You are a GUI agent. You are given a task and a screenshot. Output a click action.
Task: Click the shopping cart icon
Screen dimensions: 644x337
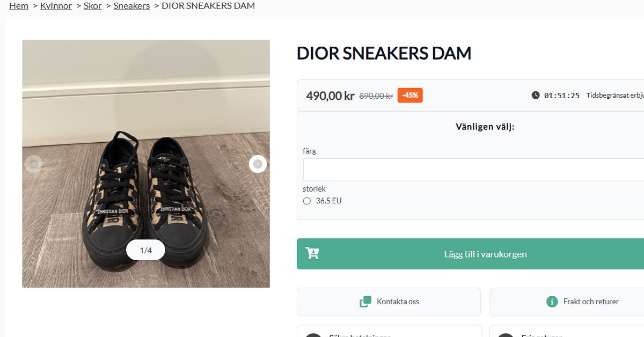[312, 253]
